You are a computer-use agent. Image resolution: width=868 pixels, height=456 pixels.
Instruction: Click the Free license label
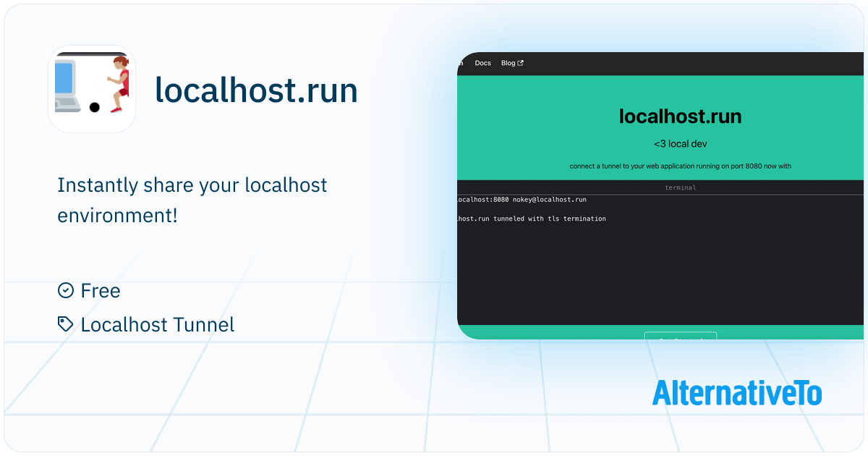point(101,291)
